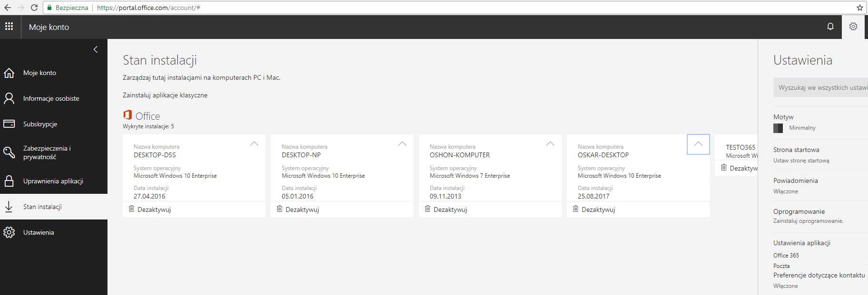Image resolution: width=868 pixels, height=295 pixels.
Task: Click the person icon for Informacje osobiste
Action: click(9, 98)
